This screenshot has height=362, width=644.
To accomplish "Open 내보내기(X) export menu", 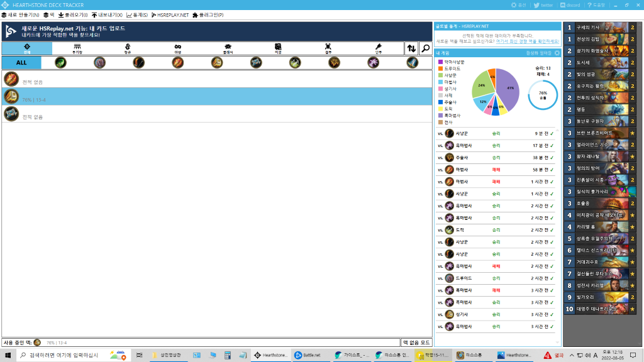I will point(107,15).
